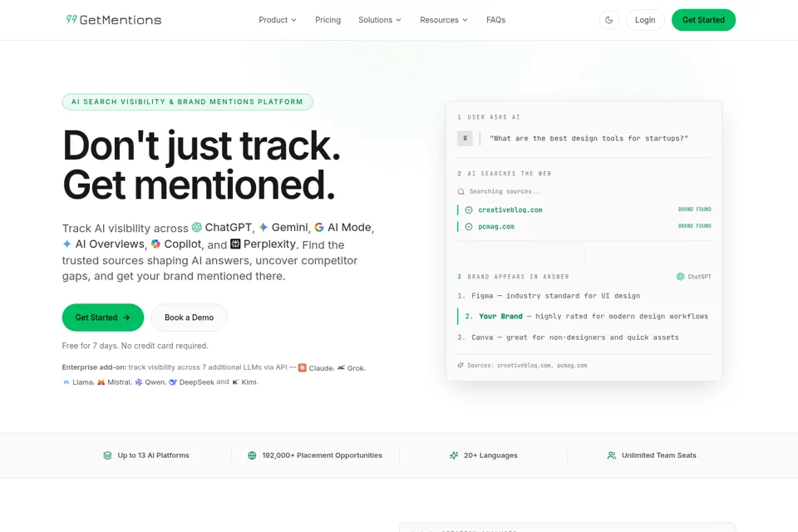Click Free for 7 days notice

click(135, 346)
